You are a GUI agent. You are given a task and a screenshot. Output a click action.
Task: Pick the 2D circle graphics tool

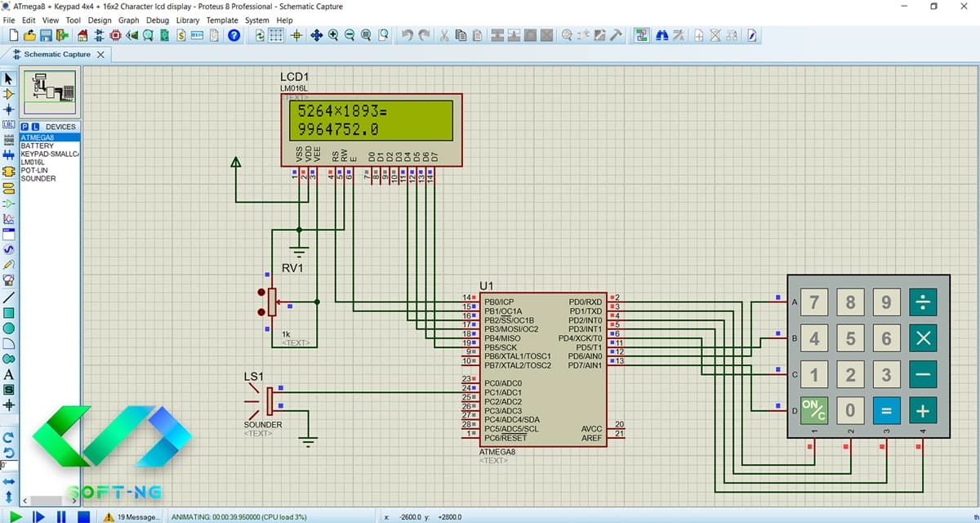tap(9, 328)
